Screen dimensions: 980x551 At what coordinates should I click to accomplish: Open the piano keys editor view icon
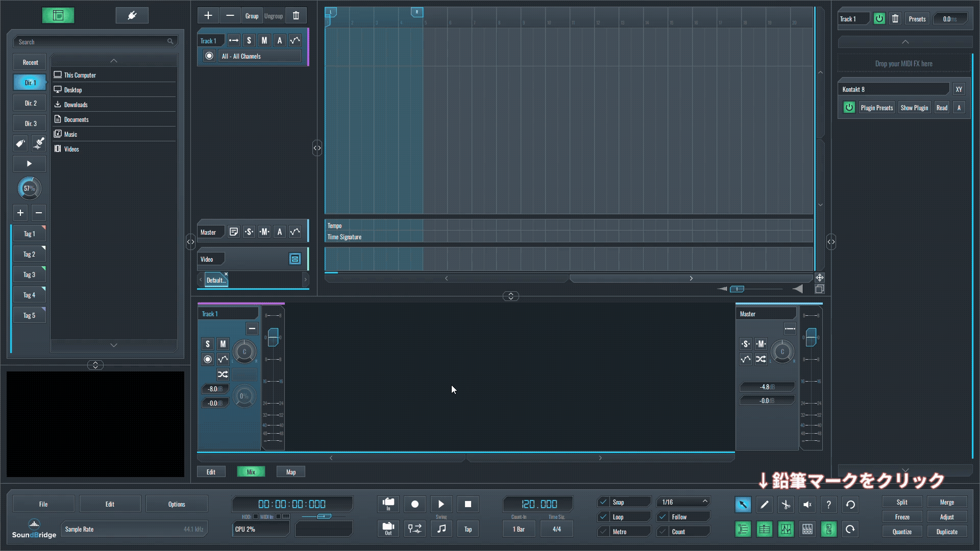[807, 529]
